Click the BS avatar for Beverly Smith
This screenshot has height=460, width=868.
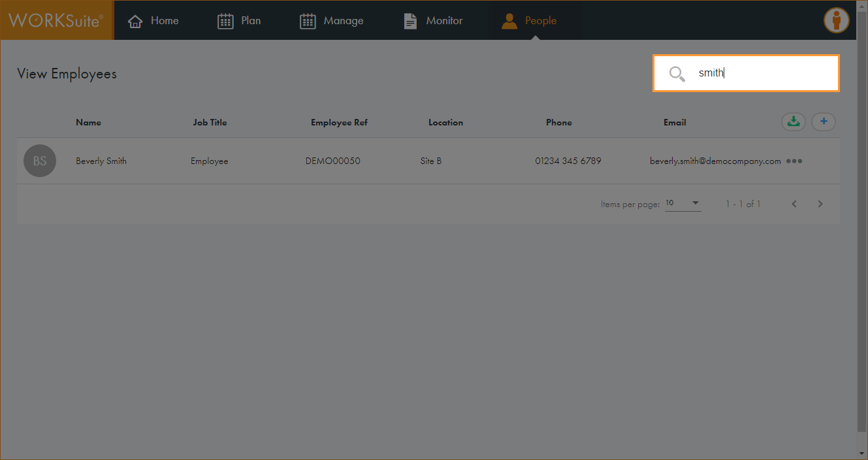pos(40,161)
